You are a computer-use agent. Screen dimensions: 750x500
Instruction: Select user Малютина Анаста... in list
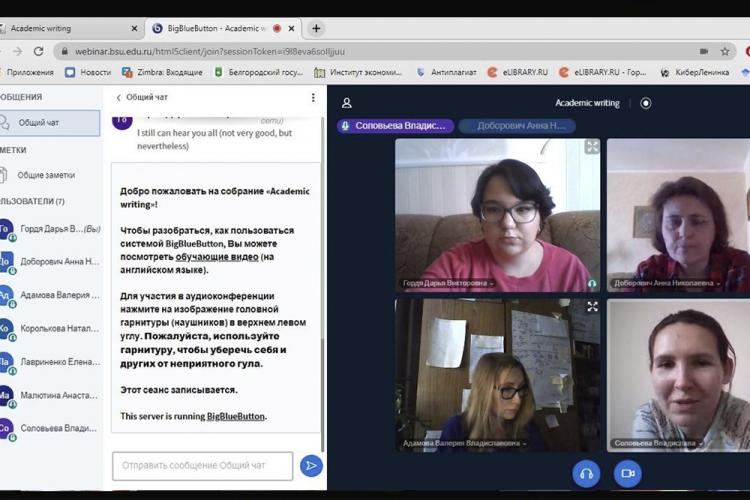(x=50, y=396)
